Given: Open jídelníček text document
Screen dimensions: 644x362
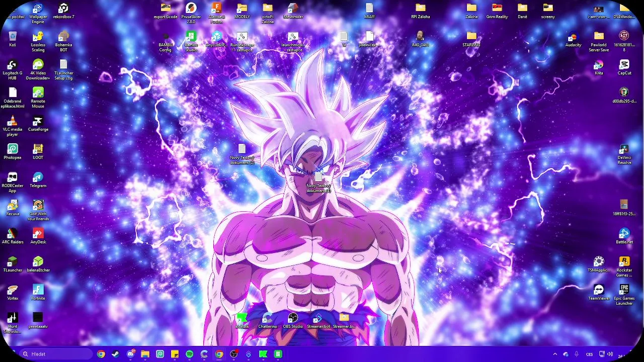Looking at the screenshot, I should click(369, 39).
